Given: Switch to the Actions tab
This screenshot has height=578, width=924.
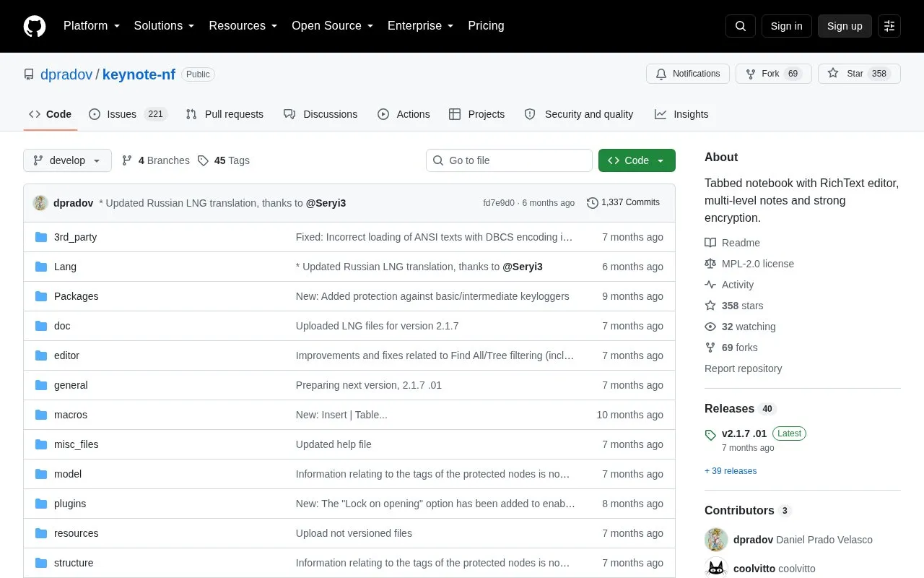Looking at the screenshot, I should point(404,114).
